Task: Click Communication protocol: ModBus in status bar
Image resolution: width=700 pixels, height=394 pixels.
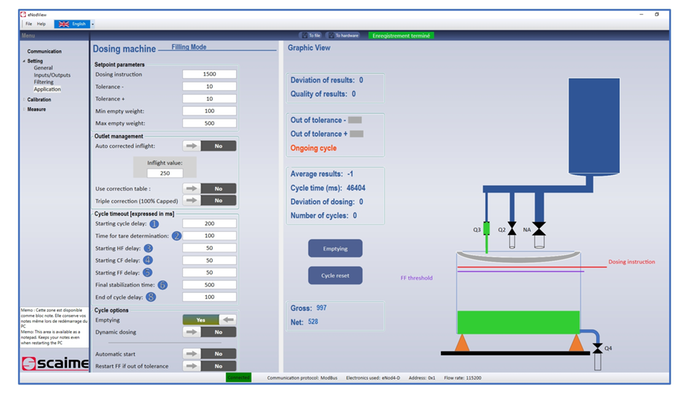Action: 302,378
